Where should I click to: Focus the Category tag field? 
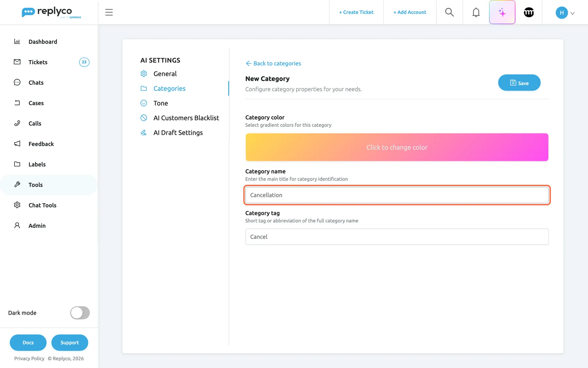(397, 237)
